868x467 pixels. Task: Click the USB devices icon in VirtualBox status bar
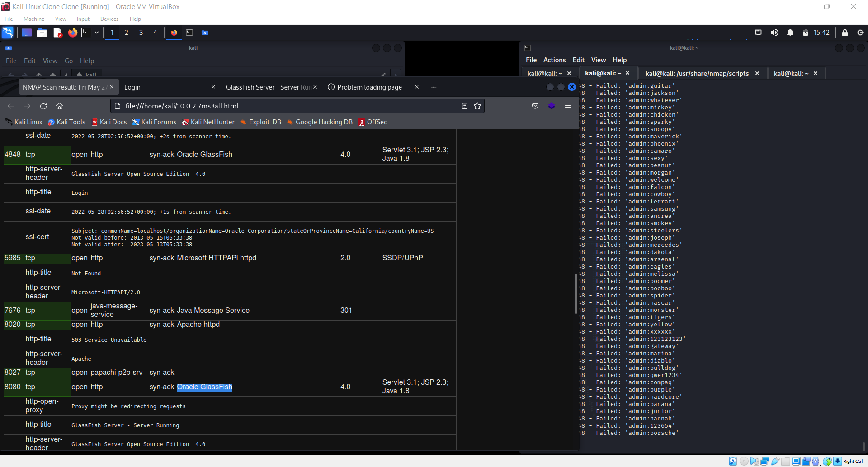[x=775, y=461]
